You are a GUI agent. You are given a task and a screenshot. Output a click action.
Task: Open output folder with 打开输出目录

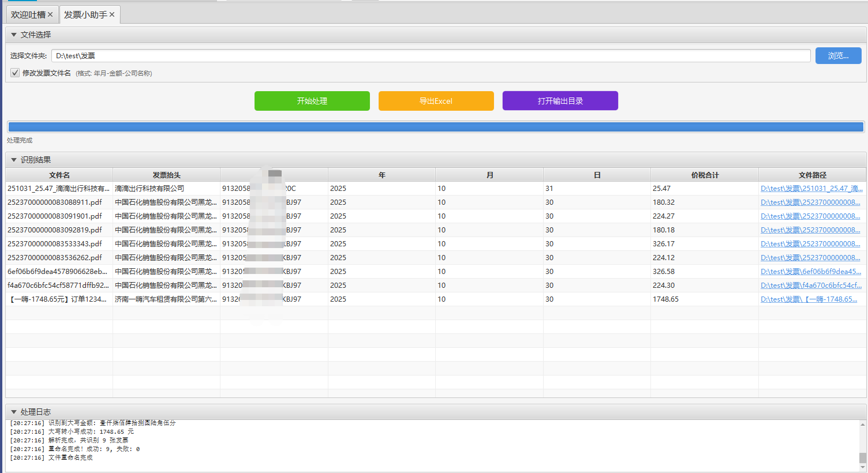[x=560, y=101]
